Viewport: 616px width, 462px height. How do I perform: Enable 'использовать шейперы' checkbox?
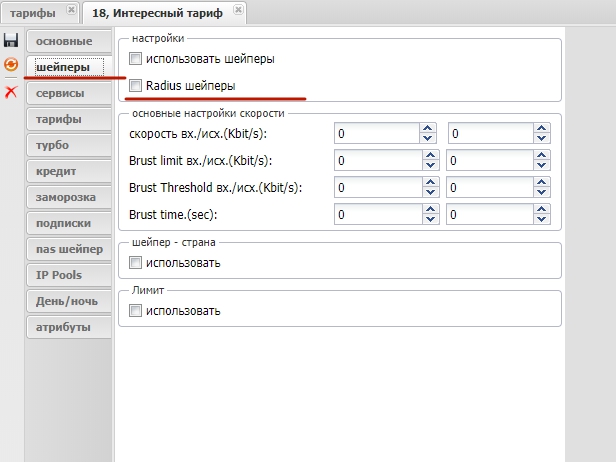(136, 59)
